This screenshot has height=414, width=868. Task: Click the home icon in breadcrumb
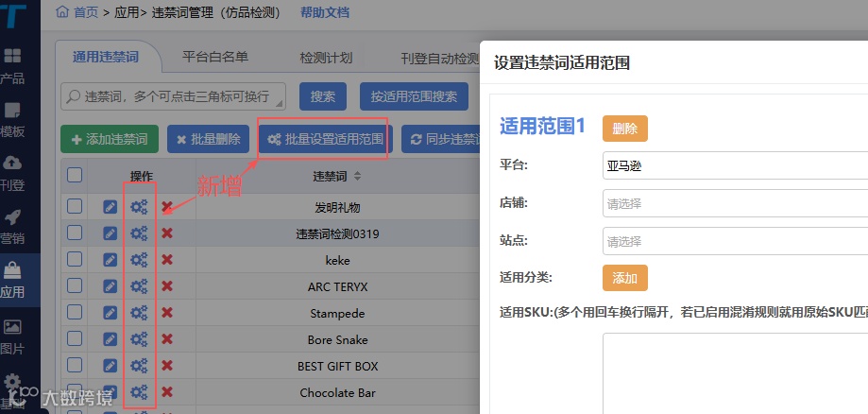tap(62, 11)
